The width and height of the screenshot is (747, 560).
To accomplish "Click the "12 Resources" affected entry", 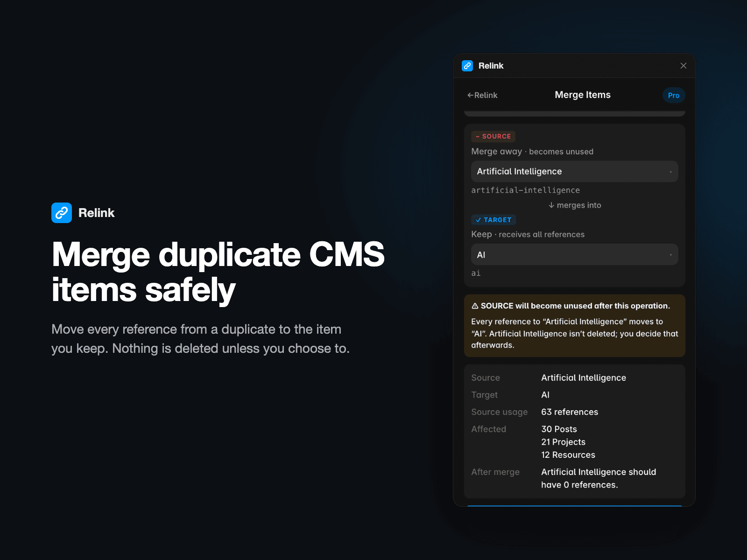I will click(x=568, y=455).
